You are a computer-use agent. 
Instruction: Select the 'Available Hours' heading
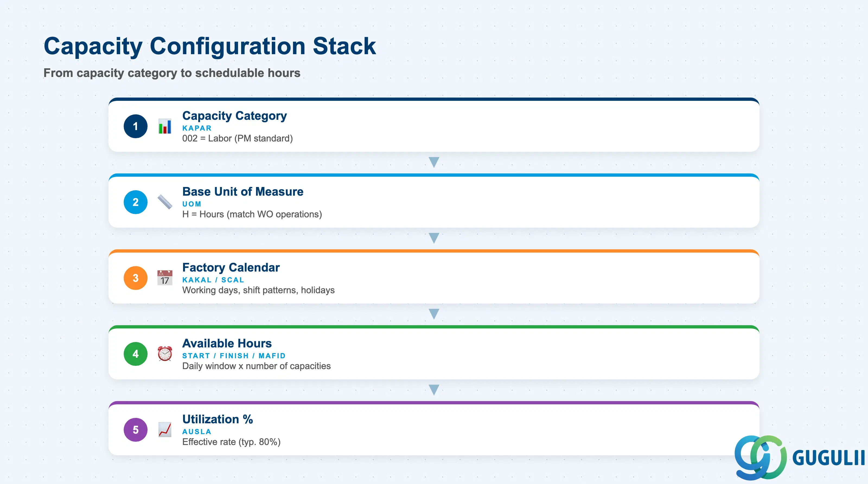pyautogui.click(x=227, y=343)
